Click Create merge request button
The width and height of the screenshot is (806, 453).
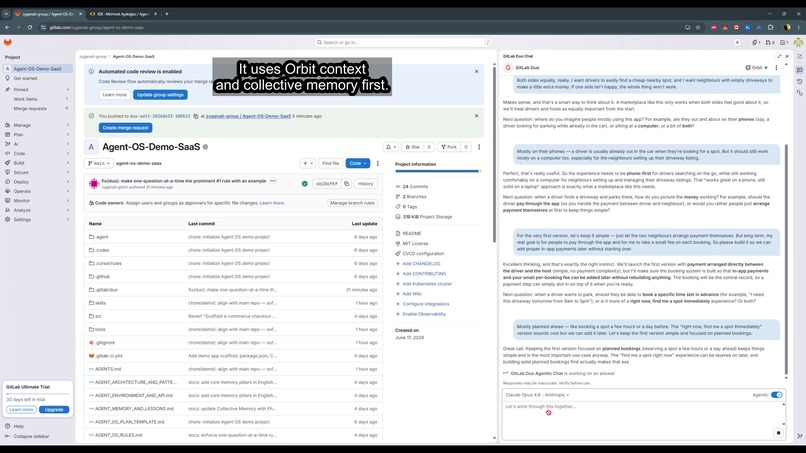125,128
